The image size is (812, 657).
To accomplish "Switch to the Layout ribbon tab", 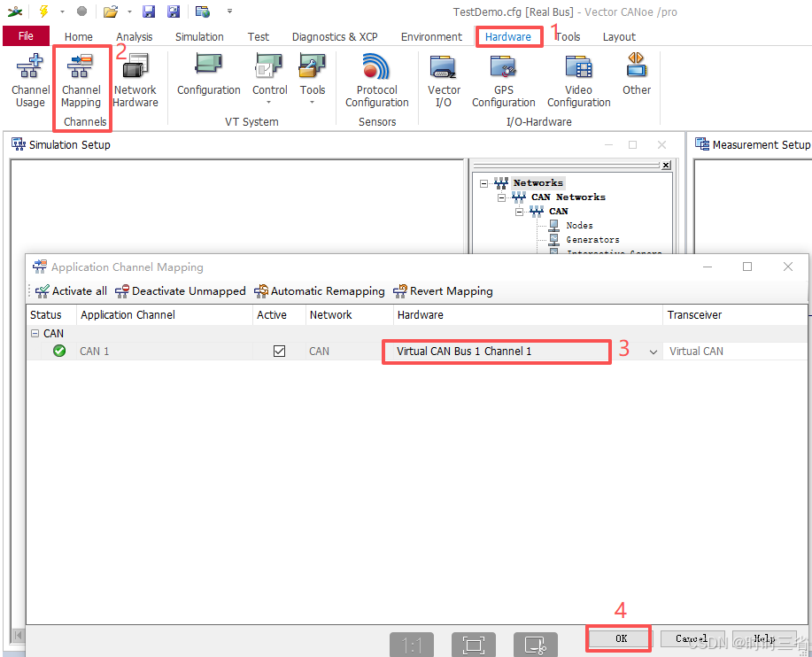I will (619, 37).
